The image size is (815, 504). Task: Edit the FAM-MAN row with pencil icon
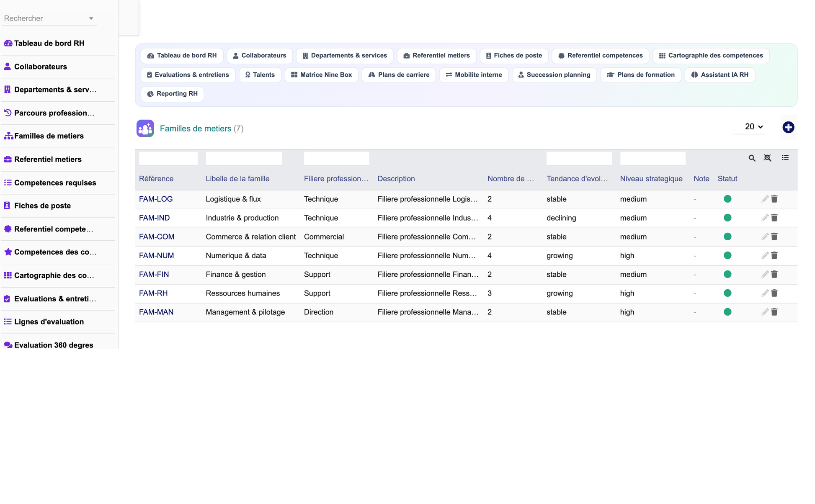tap(765, 312)
